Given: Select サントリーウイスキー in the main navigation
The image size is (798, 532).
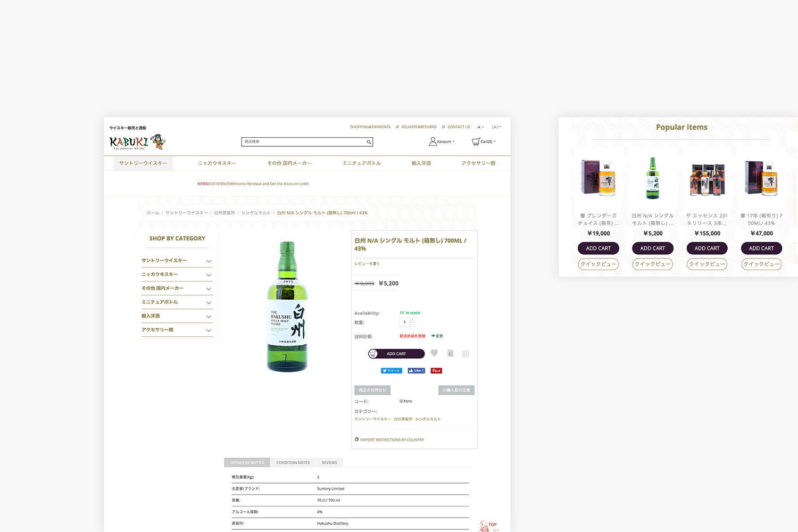Looking at the screenshot, I should click(x=143, y=163).
